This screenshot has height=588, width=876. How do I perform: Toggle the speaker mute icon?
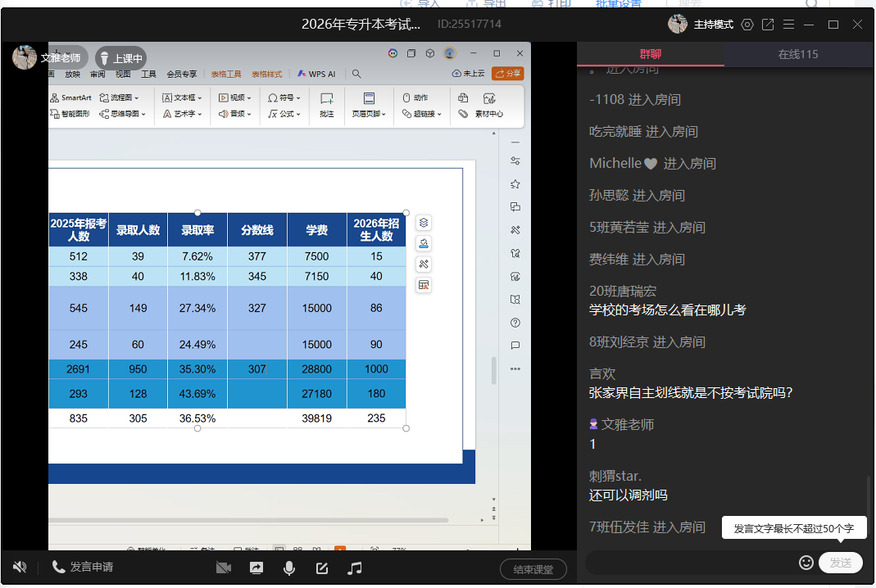pos(20,567)
